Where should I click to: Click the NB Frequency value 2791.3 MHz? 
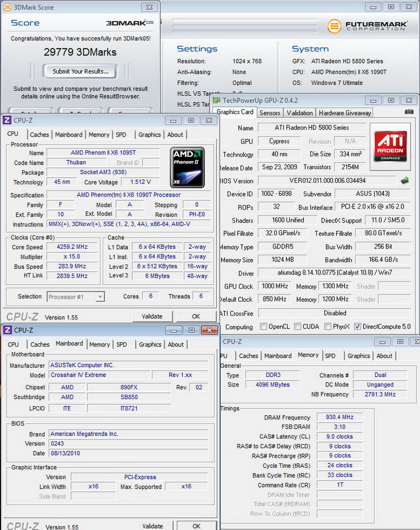pyautogui.click(x=380, y=394)
